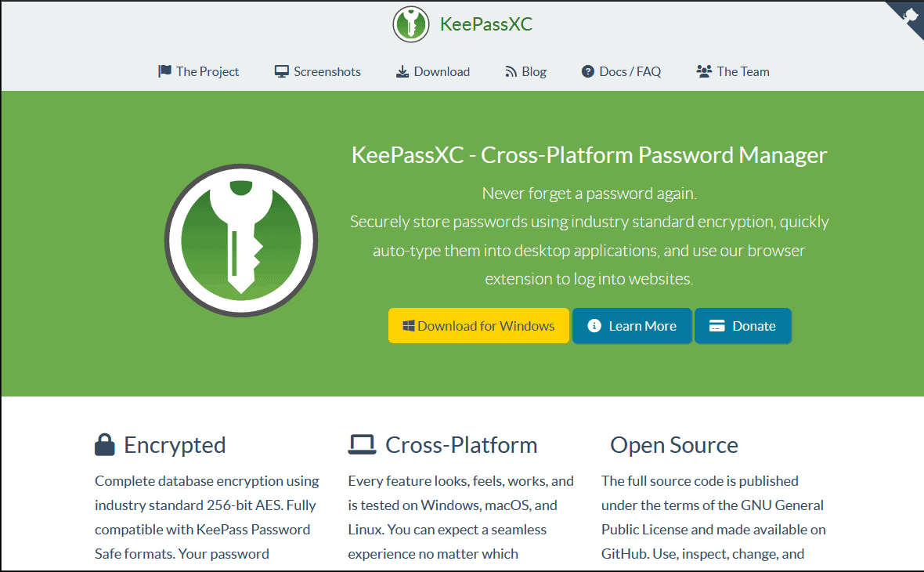Image resolution: width=924 pixels, height=572 pixels.
Task: Click the large circular key emblem in the banner
Action: coord(241,240)
